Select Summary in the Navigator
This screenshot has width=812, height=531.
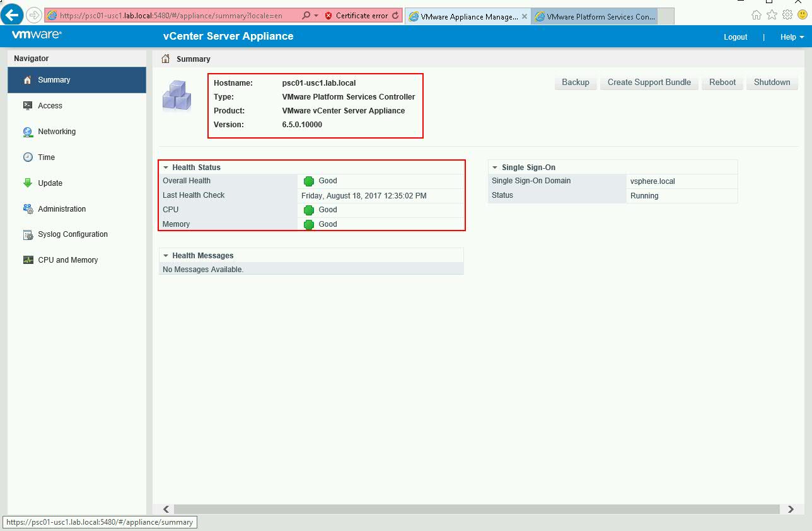click(77, 80)
